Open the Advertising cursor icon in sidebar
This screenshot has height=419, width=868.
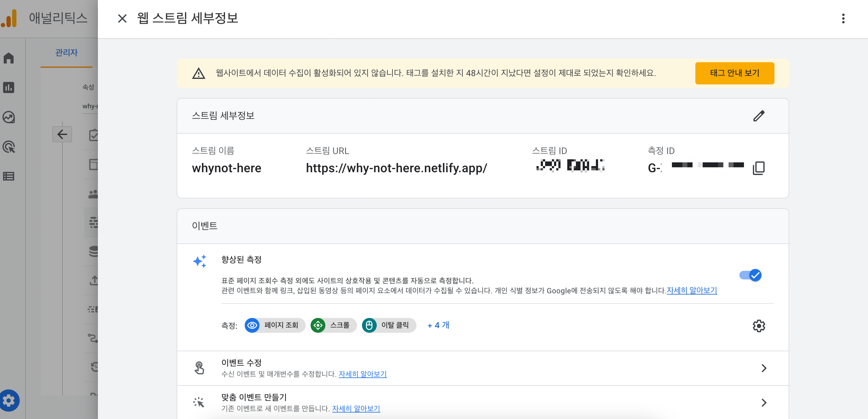[x=9, y=147]
